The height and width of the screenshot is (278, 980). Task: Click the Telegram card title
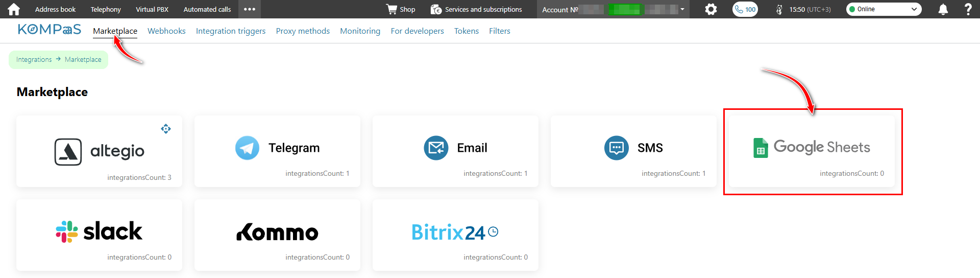point(294,148)
